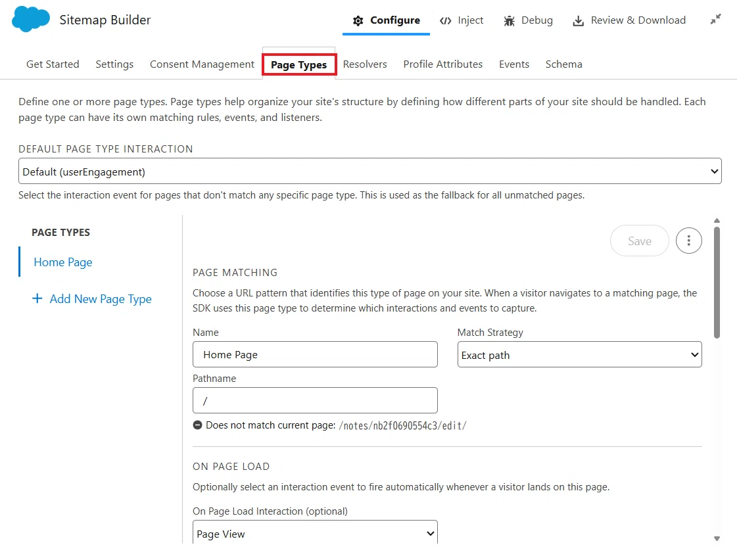Click the Save button
This screenshot has width=737, height=560.
639,241
